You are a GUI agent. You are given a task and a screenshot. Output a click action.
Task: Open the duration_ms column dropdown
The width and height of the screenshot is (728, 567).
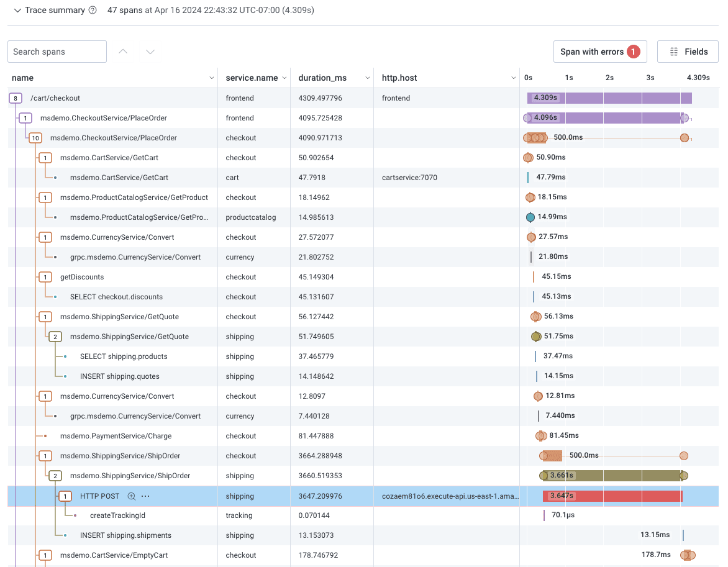click(366, 78)
